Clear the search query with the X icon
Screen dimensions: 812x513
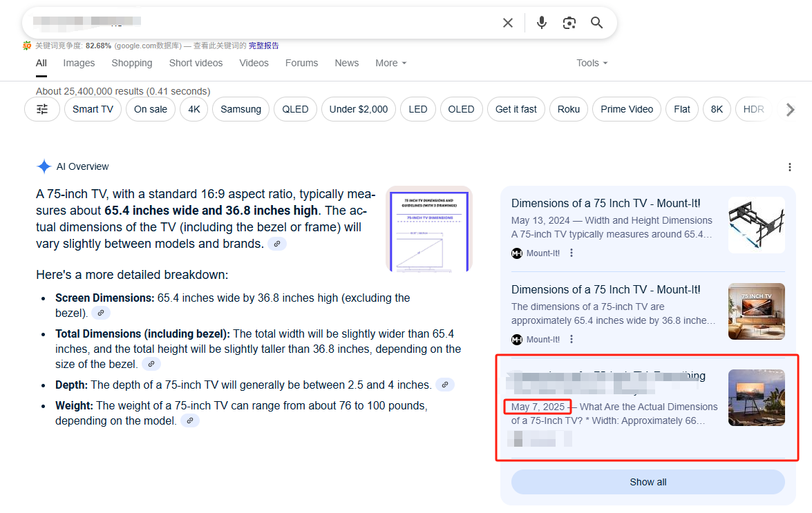[x=508, y=23]
